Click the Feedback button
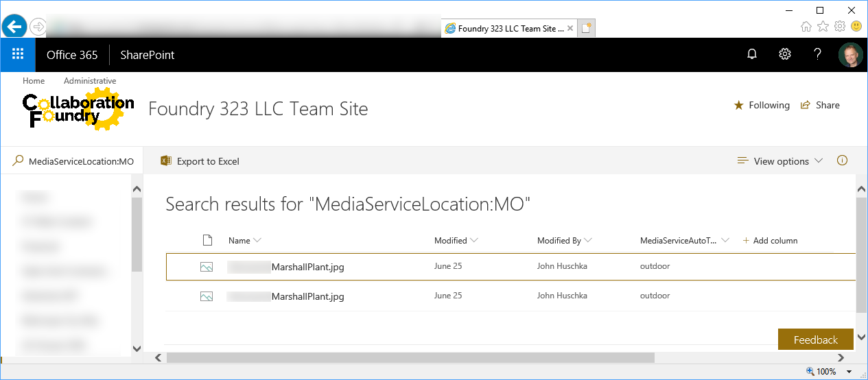 pos(815,340)
